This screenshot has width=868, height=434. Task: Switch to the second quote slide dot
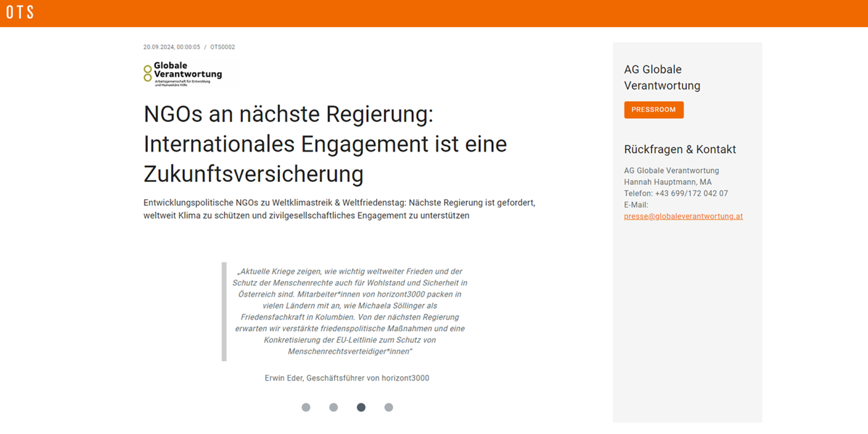[x=334, y=407]
